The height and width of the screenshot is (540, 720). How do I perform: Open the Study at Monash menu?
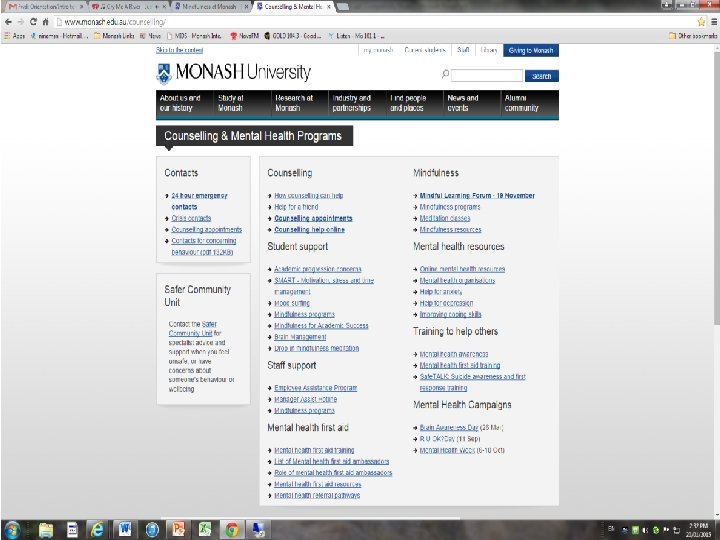pyautogui.click(x=242, y=103)
